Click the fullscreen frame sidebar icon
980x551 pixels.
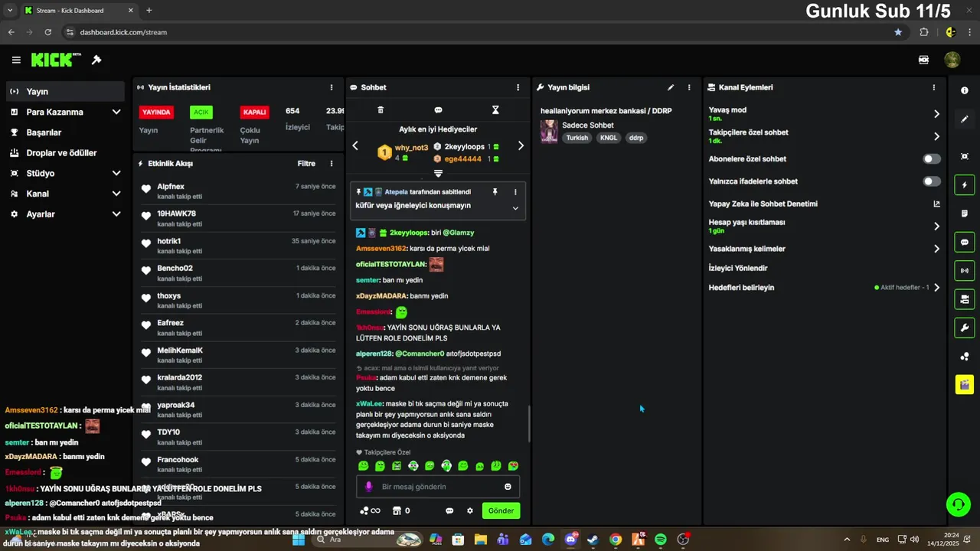tap(964, 156)
